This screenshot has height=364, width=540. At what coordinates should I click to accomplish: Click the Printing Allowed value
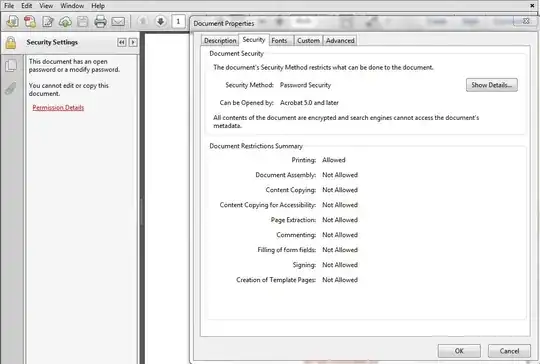tap(334, 160)
